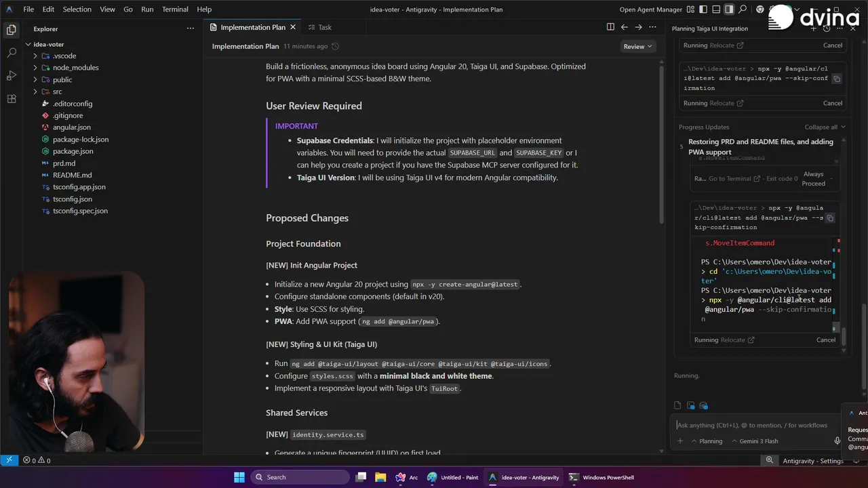Relocate the bottom running command
This screenshot has width=868, height=488.
coord(737,340)
